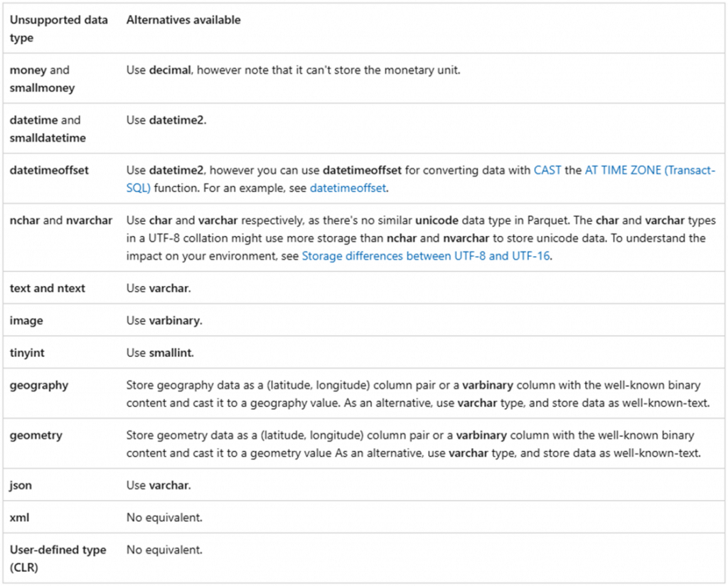The height and width of the screenshot is (586, 728).
Task: Click the "Use smallint." alternative text
Action: [160, 353]
